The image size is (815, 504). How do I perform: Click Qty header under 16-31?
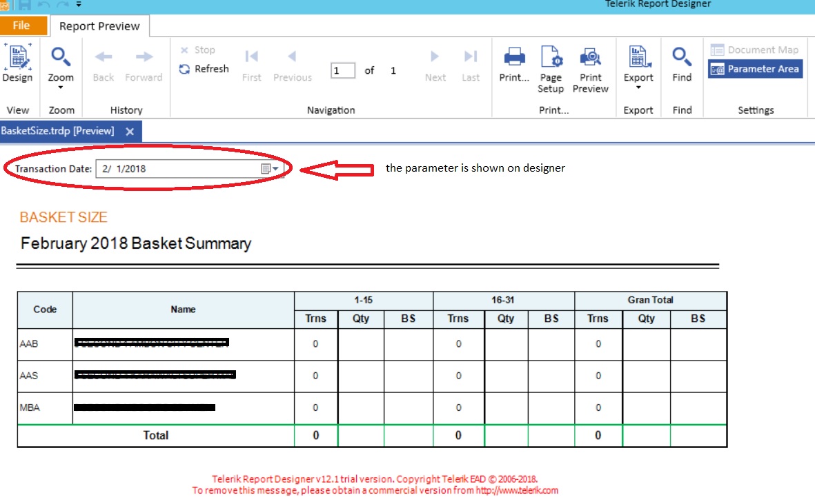[506, 319]
